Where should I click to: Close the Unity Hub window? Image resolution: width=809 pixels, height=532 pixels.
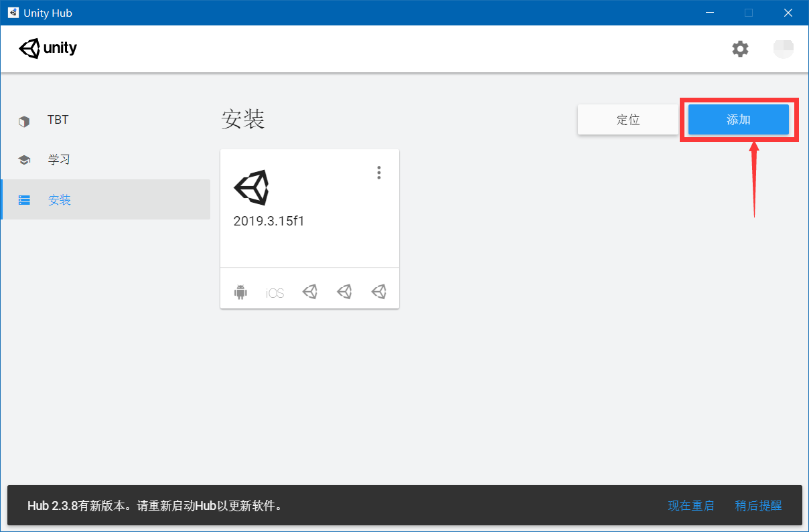tap(789, 13)
